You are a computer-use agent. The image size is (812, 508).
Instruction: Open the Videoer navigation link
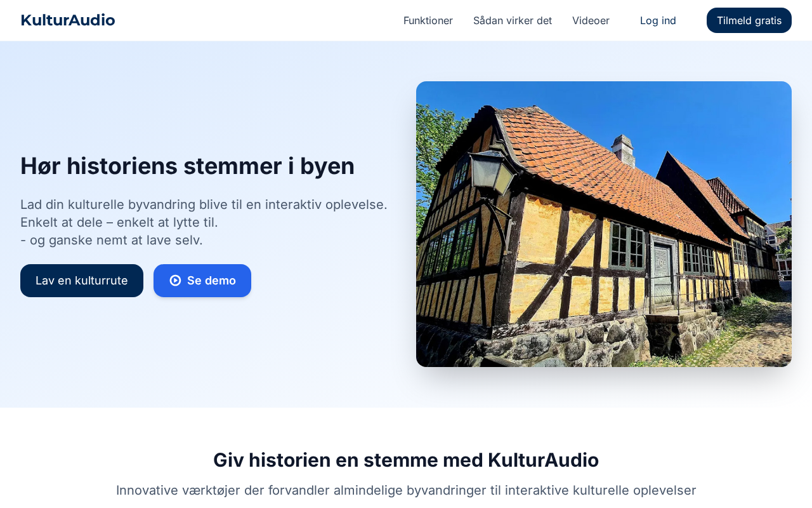[591, 20]
